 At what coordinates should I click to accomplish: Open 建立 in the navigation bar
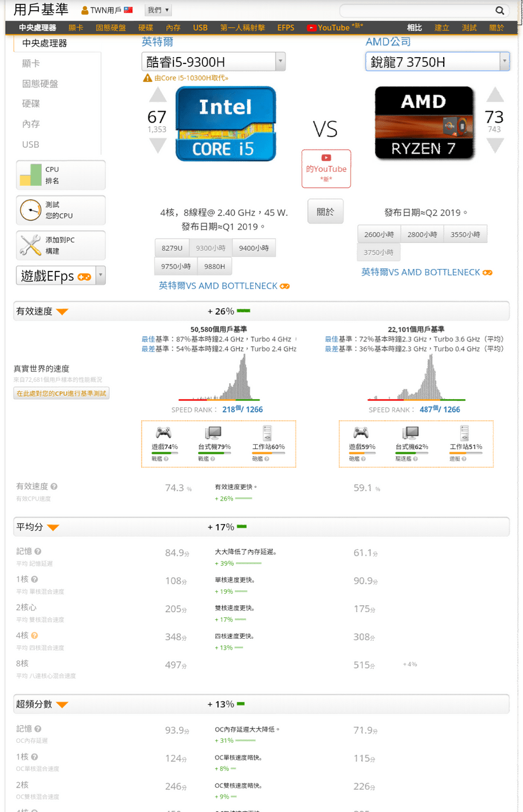point(442,28)
